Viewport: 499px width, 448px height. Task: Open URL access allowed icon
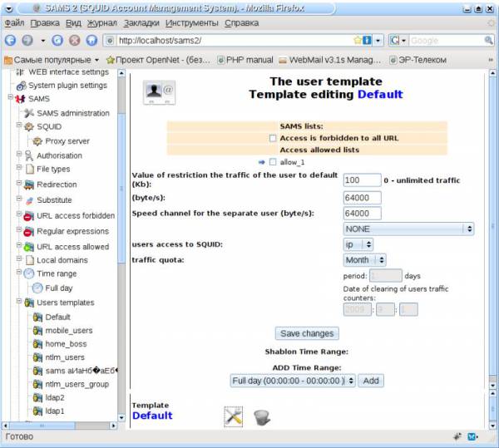28,247
